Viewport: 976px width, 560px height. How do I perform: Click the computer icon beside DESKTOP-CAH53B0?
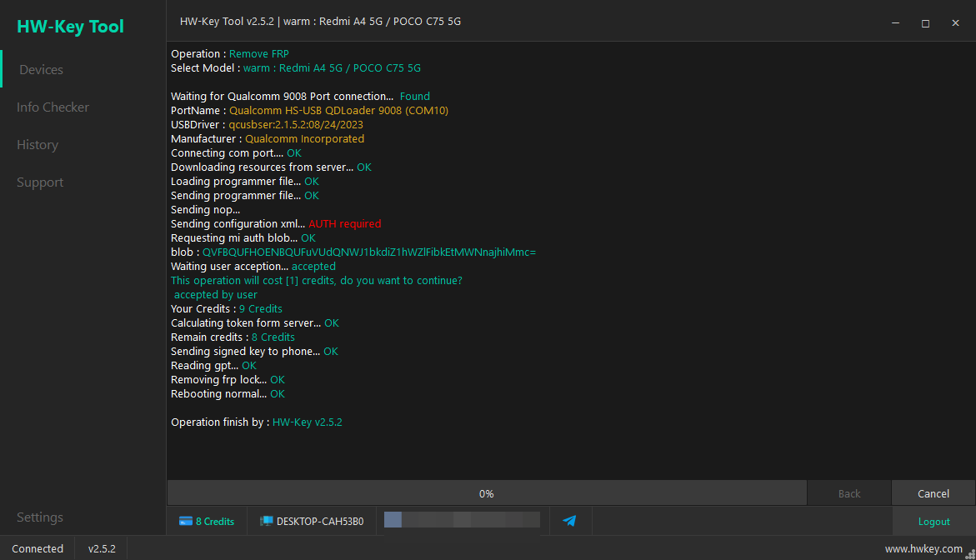click(267, 522)
